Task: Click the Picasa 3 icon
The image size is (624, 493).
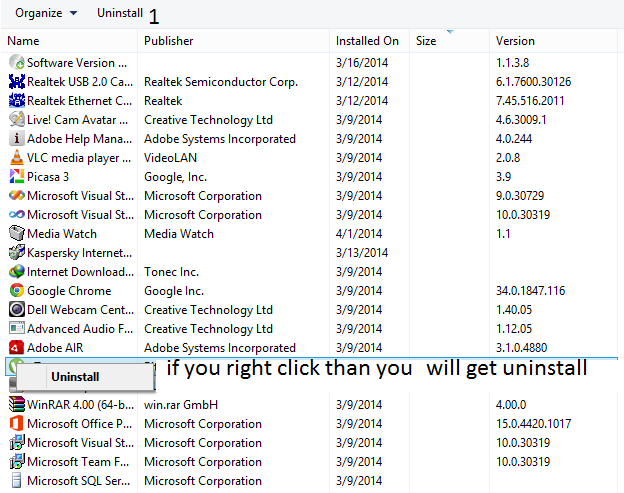Action: coord(16,177)
